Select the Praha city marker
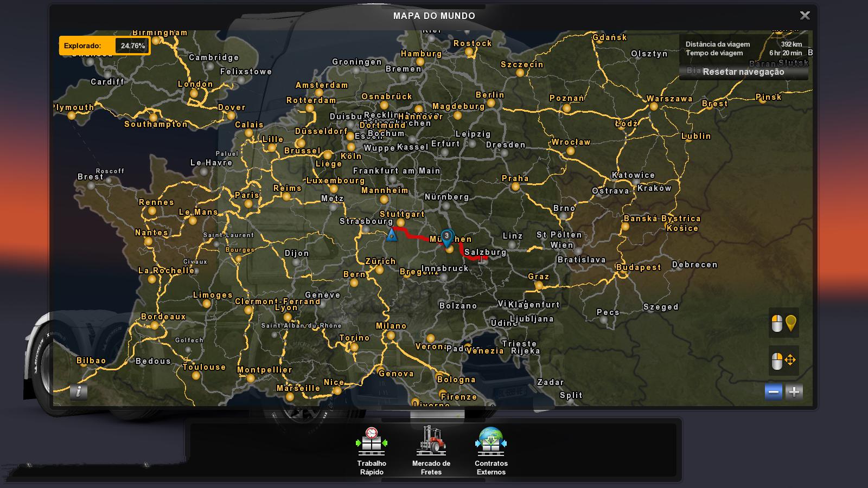The image size is (868, 488). [x=515, y=187]
